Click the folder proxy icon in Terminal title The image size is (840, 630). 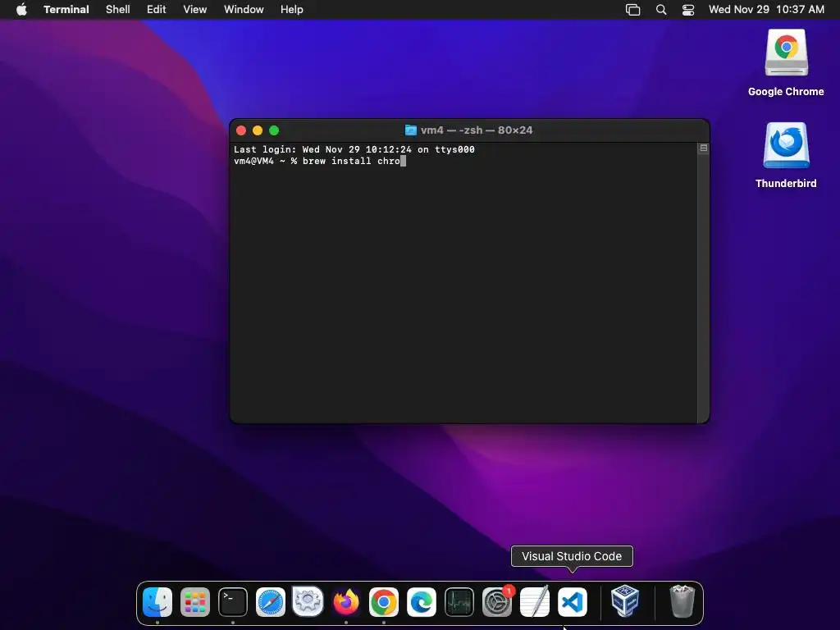pos(410,130)
